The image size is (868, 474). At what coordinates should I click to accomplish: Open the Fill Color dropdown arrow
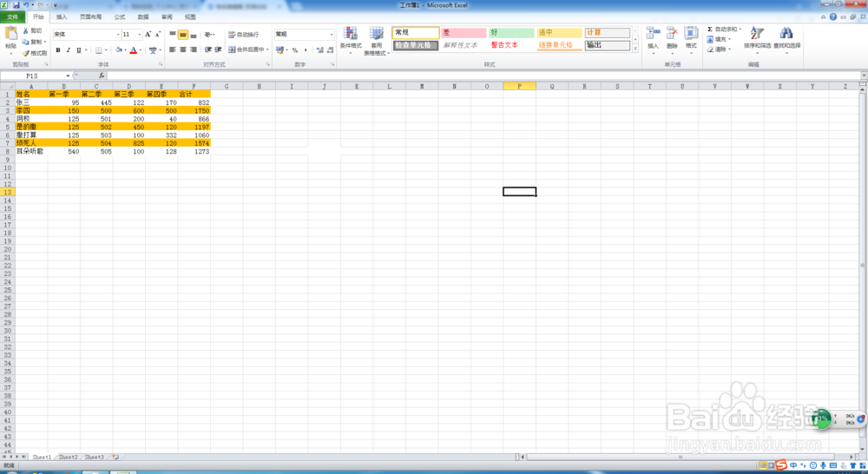(125, 49)
